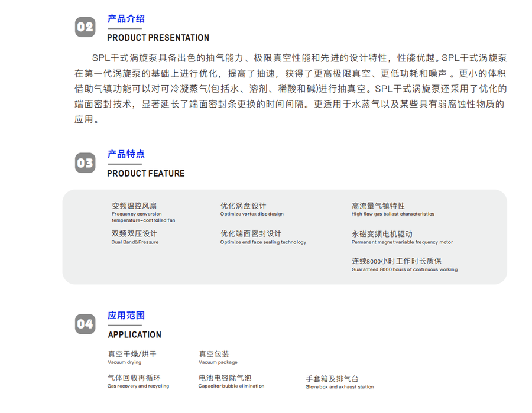Click the 变频温控风扇 feature text
Image resolution: width=532 pixels, height=413 pixels.
tap(134, 206)
